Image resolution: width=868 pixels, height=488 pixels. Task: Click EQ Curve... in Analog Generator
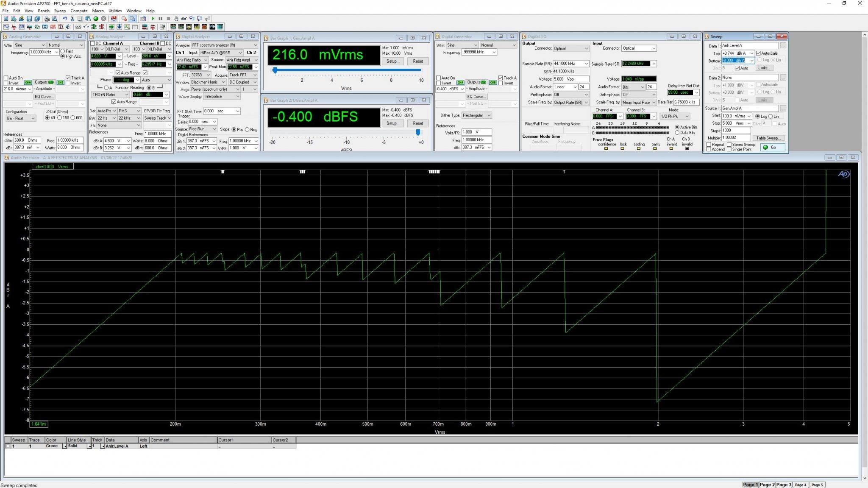click(44, 97)
